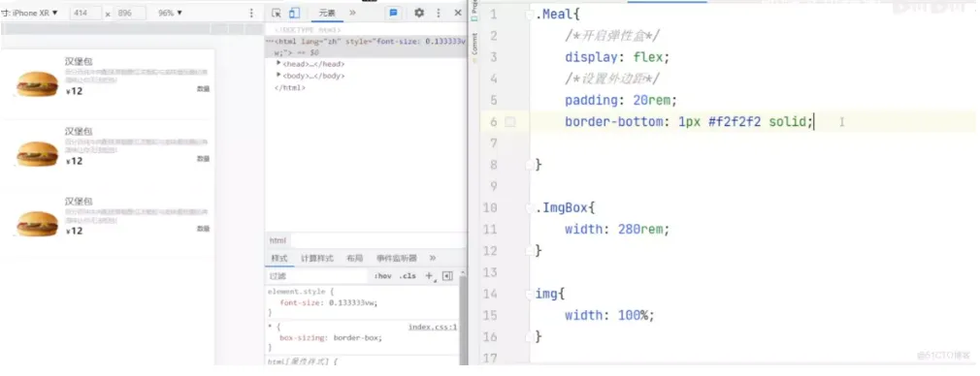Switch to the 计算样式 (Computed) tab
The width and height of the screenshot is (980, 376).
(317, 258)
